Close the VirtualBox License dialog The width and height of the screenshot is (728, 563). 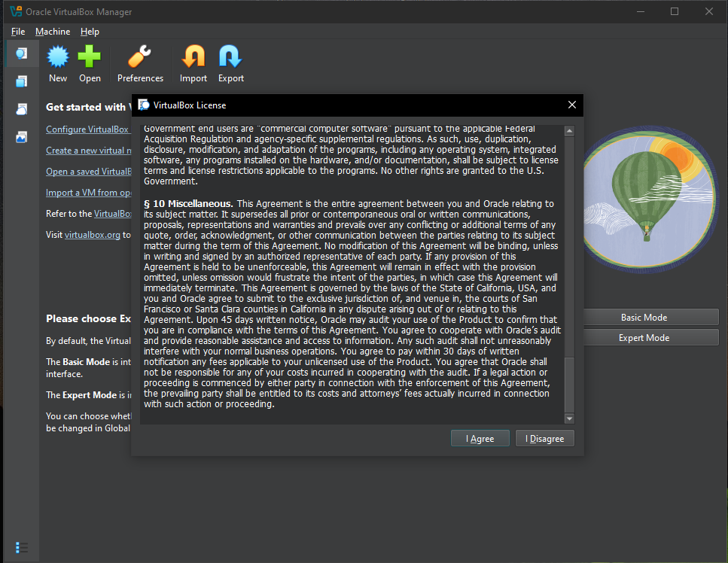click(572, 105)
